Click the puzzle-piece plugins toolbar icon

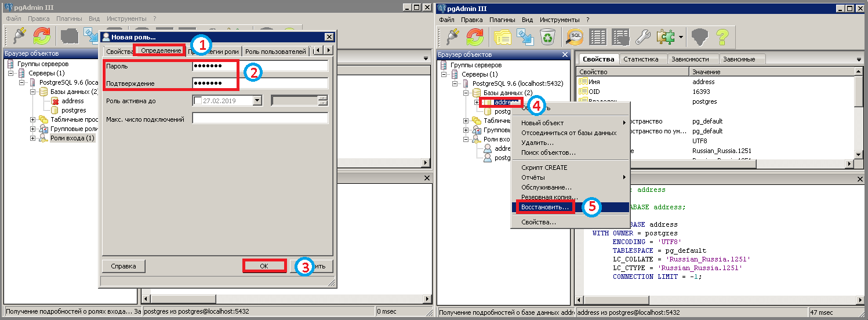tap(666, 38)
